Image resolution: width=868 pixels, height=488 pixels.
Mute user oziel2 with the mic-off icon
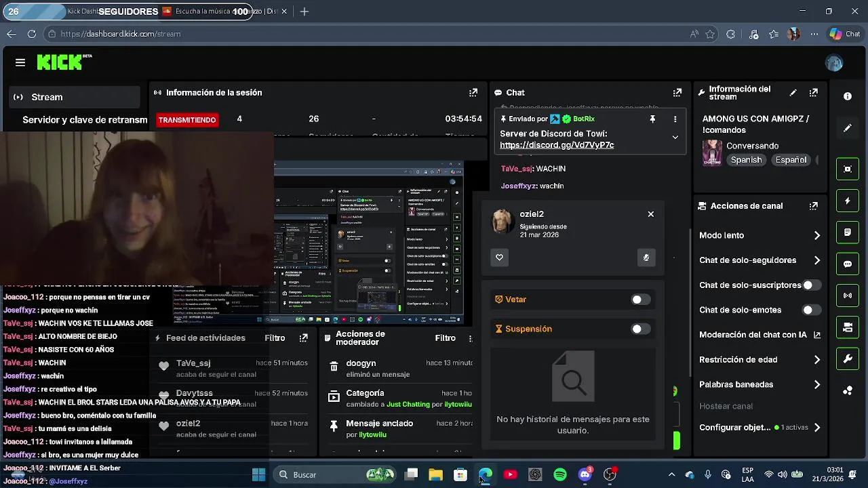click(x=646, y=258)
